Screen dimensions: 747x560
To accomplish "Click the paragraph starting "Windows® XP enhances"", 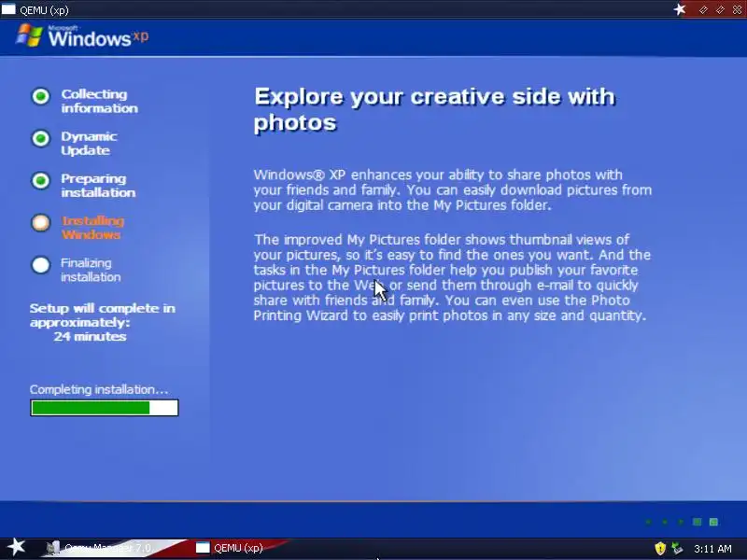I will coord(453,190).
